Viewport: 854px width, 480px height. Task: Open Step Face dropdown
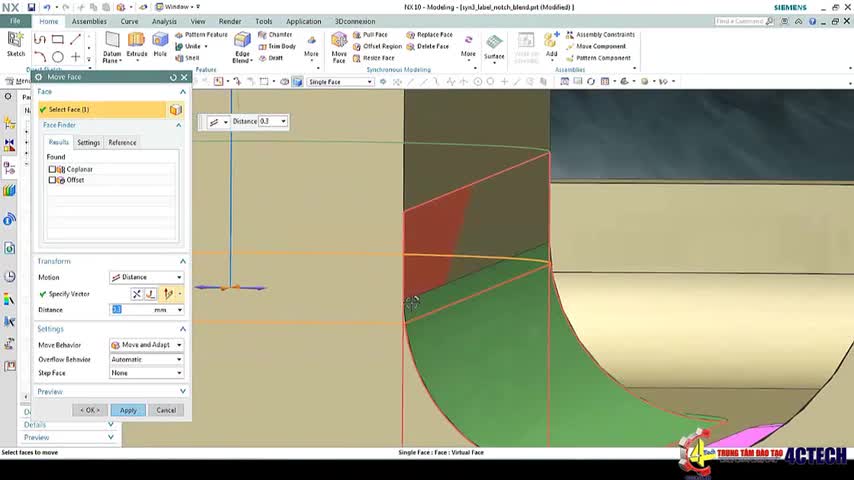(x=147, y=373)
